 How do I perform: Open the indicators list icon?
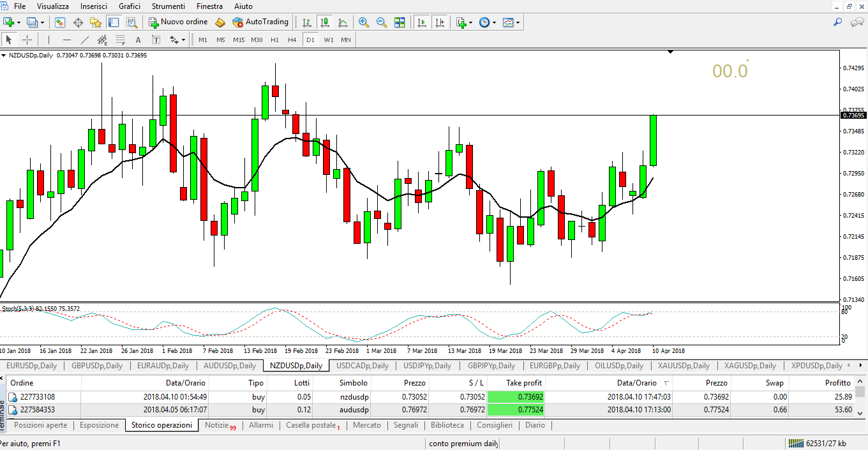[461, 22]
